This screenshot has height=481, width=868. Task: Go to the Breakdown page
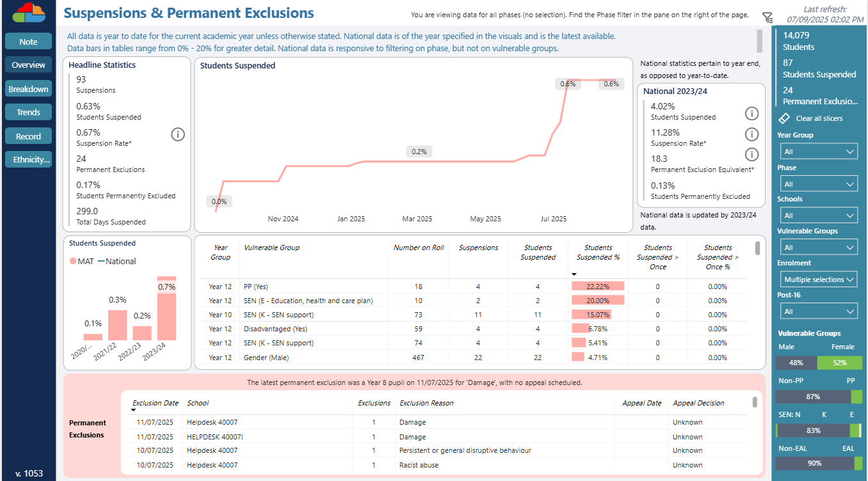click(28, 89)
